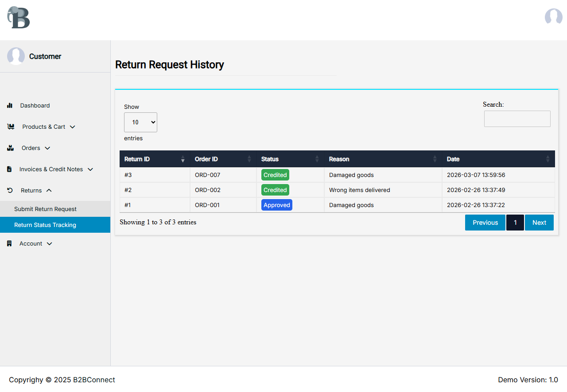567x392 pixels.
Task: Click the Credited badge for return #2
Action: [x=275, y=190]
